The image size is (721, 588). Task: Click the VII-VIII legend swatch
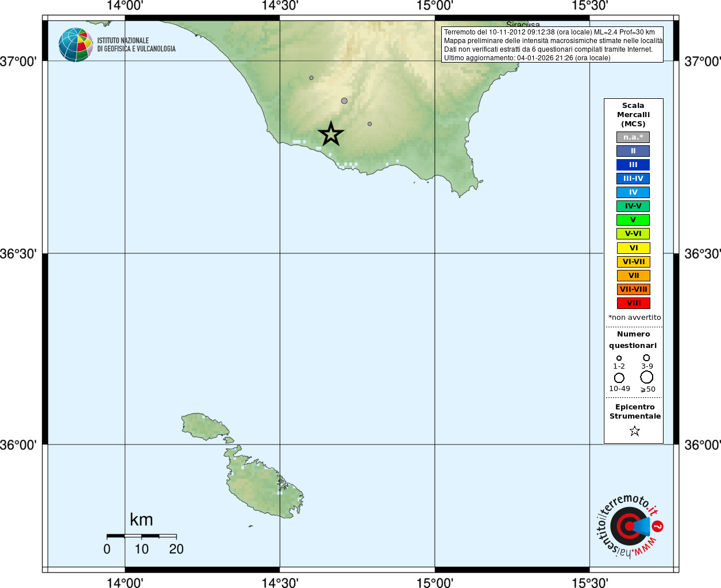[634, 289]
